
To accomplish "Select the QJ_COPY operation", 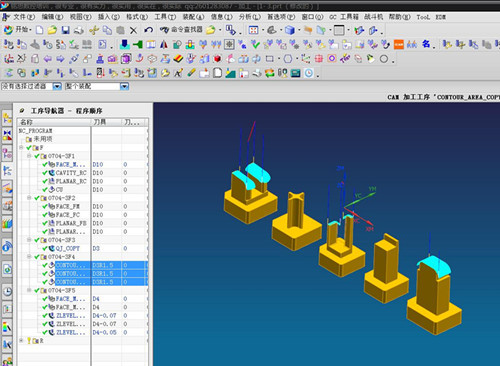I will pos(68,248).
